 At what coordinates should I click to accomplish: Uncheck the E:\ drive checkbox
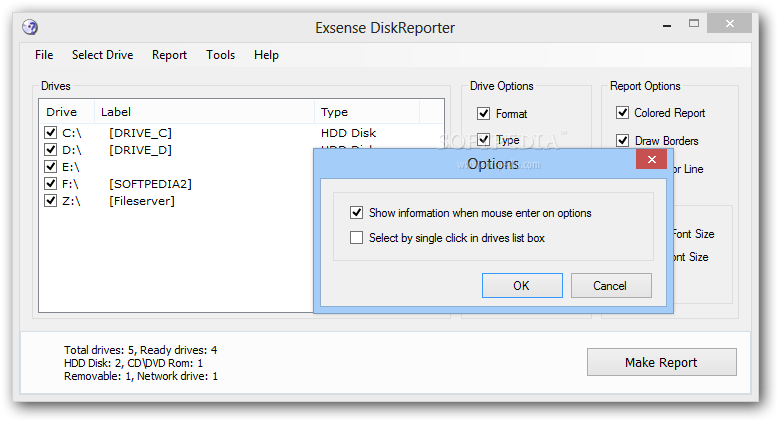point(51,166)
